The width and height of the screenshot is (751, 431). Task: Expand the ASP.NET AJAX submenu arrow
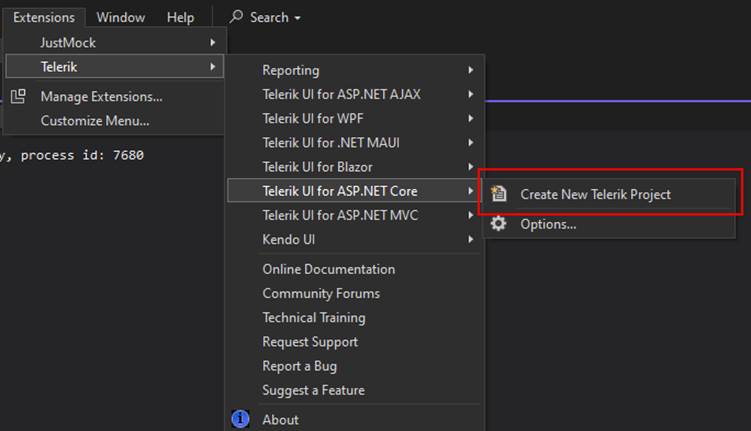click(471, 94)
